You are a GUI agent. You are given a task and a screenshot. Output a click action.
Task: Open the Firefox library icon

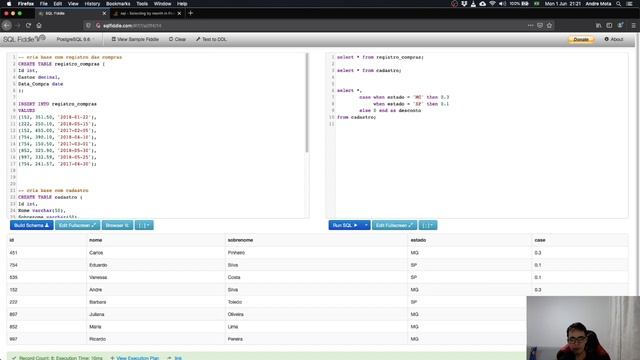598,25
